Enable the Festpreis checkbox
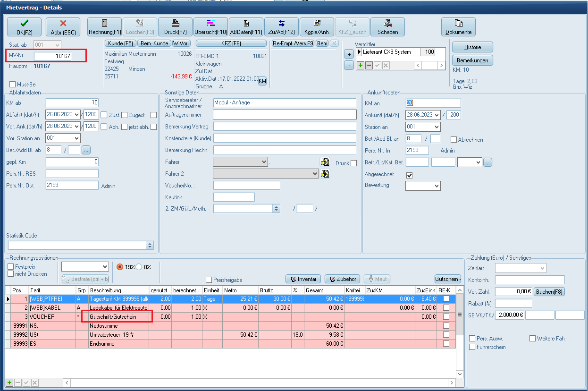The image size is (588, 391). 11,267
